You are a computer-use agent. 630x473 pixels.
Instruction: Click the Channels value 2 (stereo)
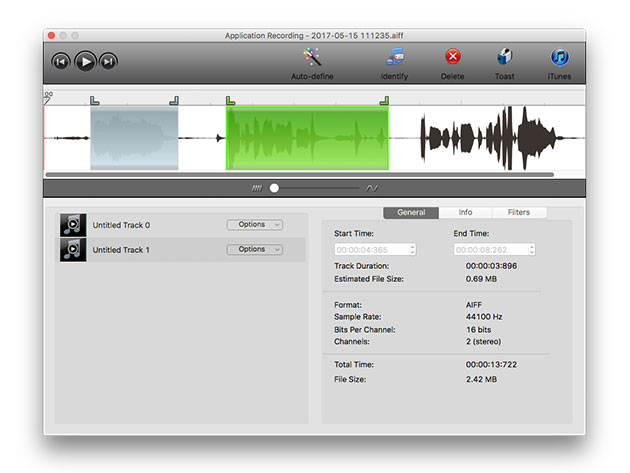pos(483,342)
